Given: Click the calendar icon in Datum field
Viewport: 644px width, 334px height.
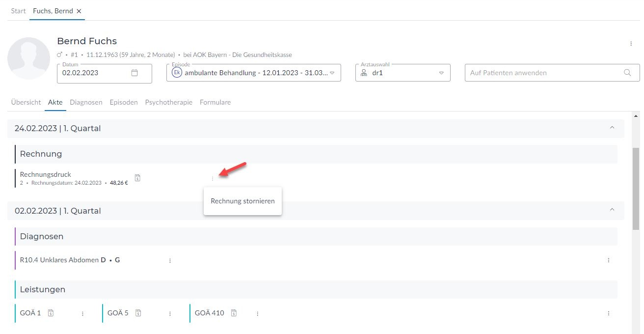Looking at the screenshot, I should [x=134, y=73].
